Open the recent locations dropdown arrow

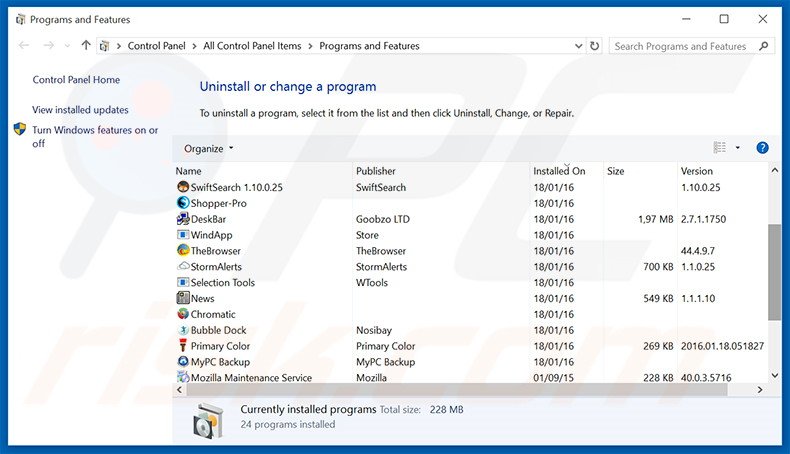tap(67, 46)
